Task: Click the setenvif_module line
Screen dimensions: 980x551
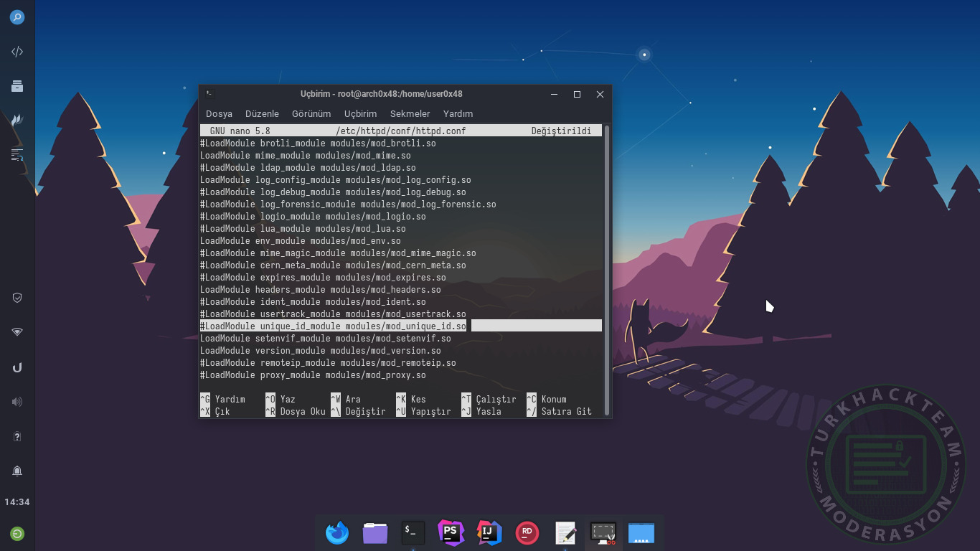Action: pyautogui.click(x=326, y=338)
